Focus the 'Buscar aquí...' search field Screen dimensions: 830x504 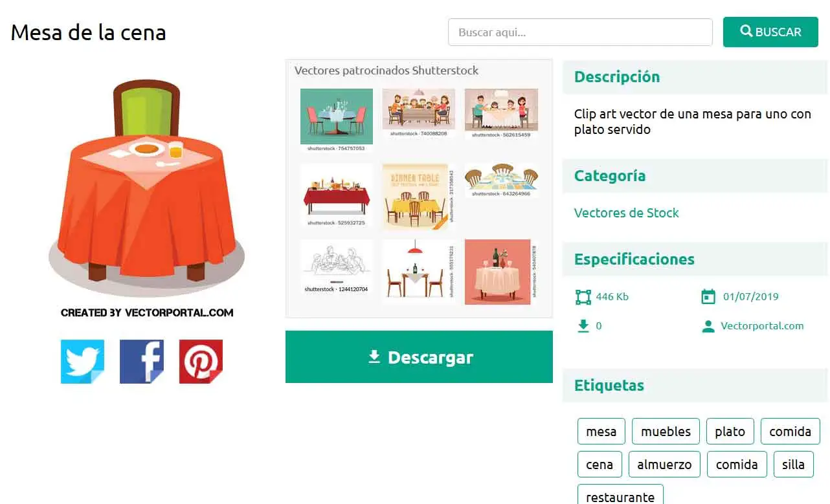580,32
